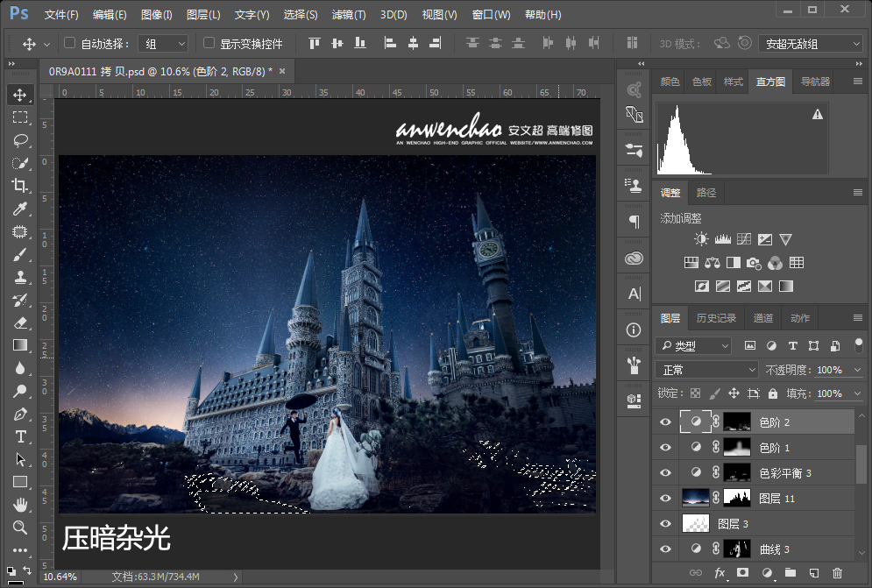Add layer style via fx icon
The height and width of the screenshot is (588, 872).
coord(720,572)
